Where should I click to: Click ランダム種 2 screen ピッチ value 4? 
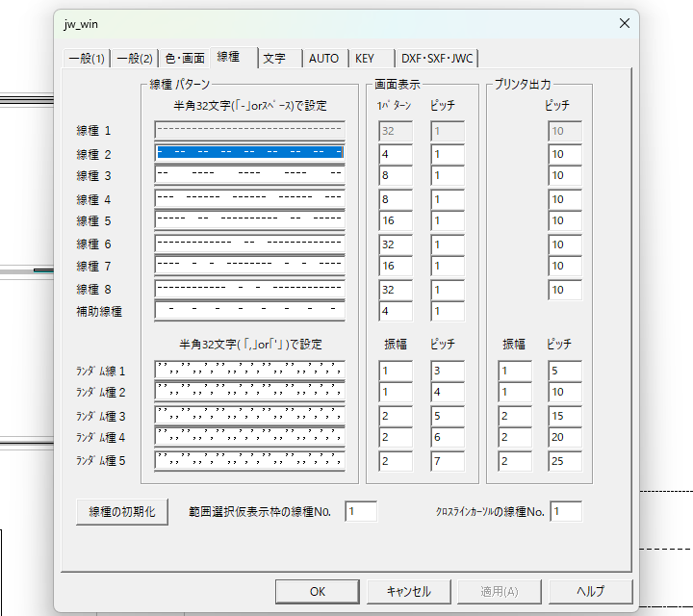pos(448,392)
